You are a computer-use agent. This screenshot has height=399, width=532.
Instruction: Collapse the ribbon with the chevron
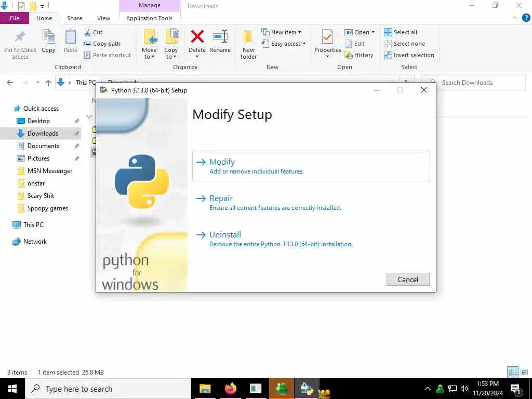coord(515,18)
